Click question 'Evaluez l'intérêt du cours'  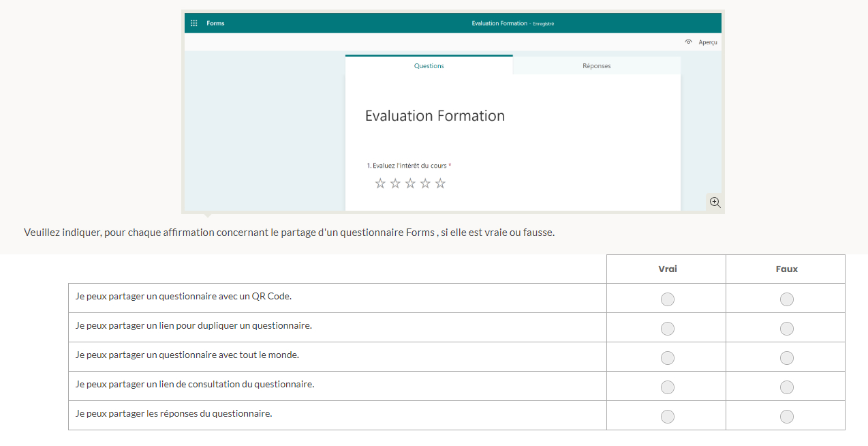pos(409,166)
